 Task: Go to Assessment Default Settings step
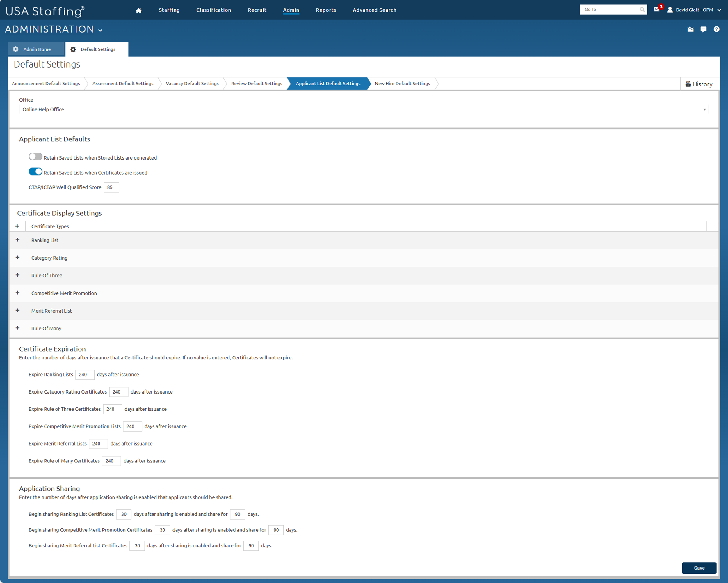pos(123,84)
